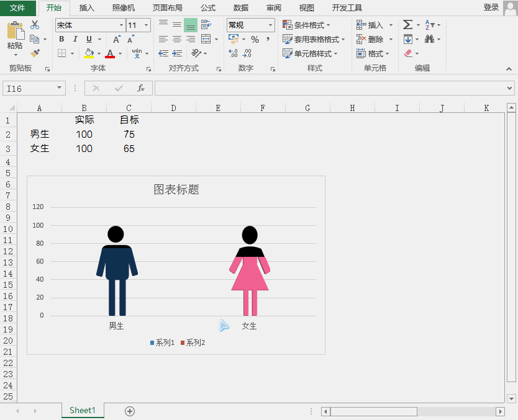Click Merge and Center icon

pos(206,39)
